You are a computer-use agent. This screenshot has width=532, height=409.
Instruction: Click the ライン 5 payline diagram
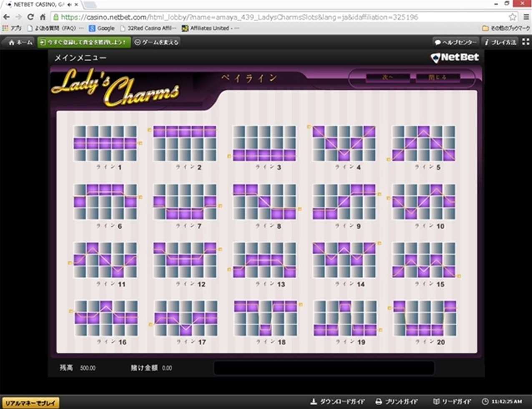(424, 143)
